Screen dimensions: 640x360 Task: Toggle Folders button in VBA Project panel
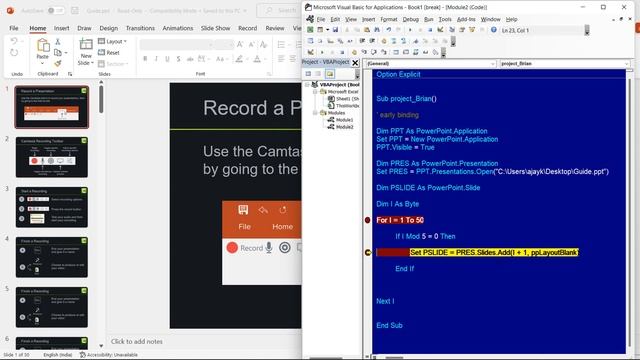pyautogui.click(x=330, y=74)
